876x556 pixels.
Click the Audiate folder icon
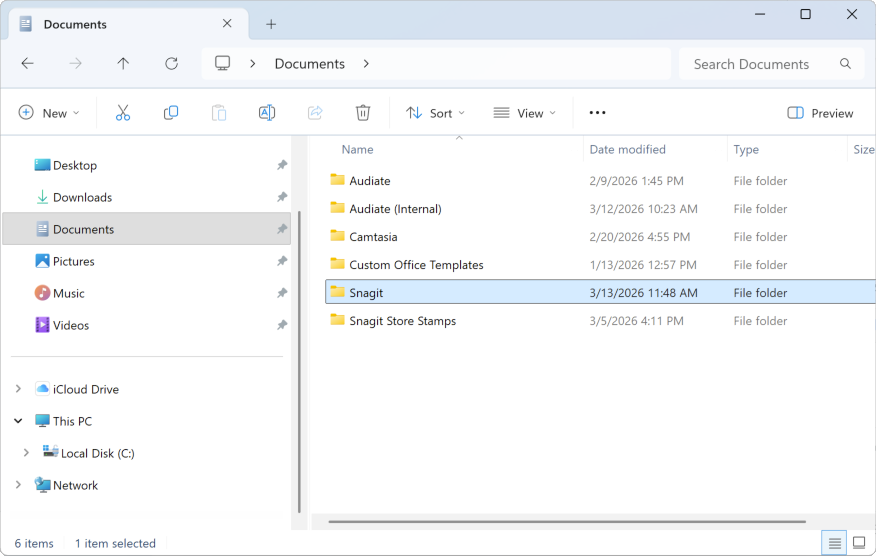pos(337,180)
